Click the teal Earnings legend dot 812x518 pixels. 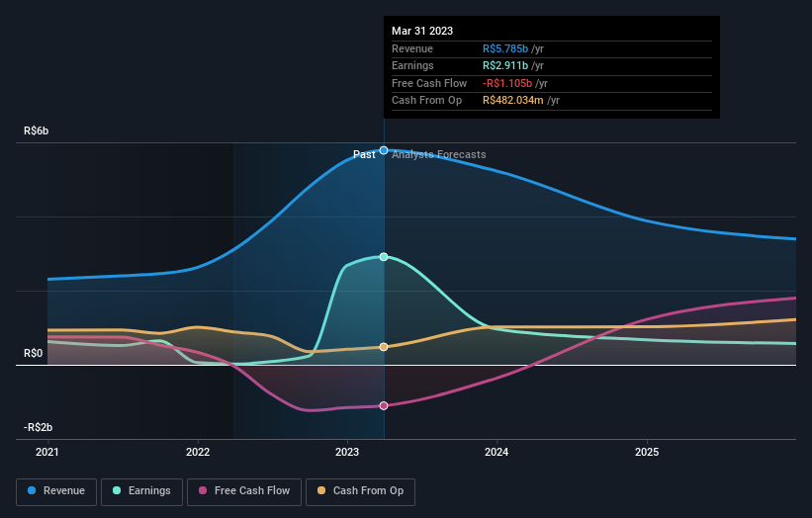pyautogui.click(x=117, y=490)
